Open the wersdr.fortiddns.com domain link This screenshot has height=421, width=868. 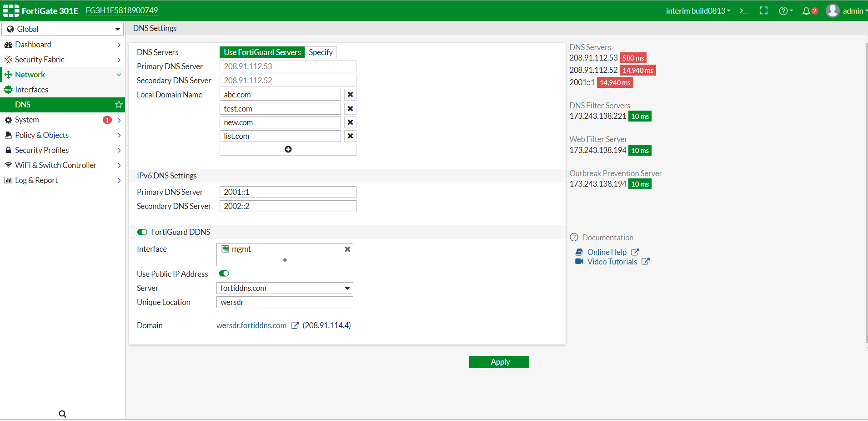pos(251,325)
